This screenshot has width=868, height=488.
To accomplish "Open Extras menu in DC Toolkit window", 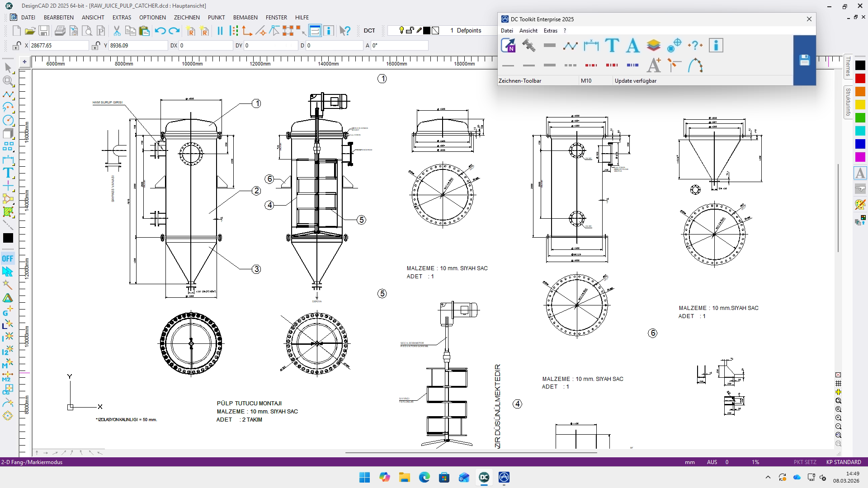I will [550, 31].
